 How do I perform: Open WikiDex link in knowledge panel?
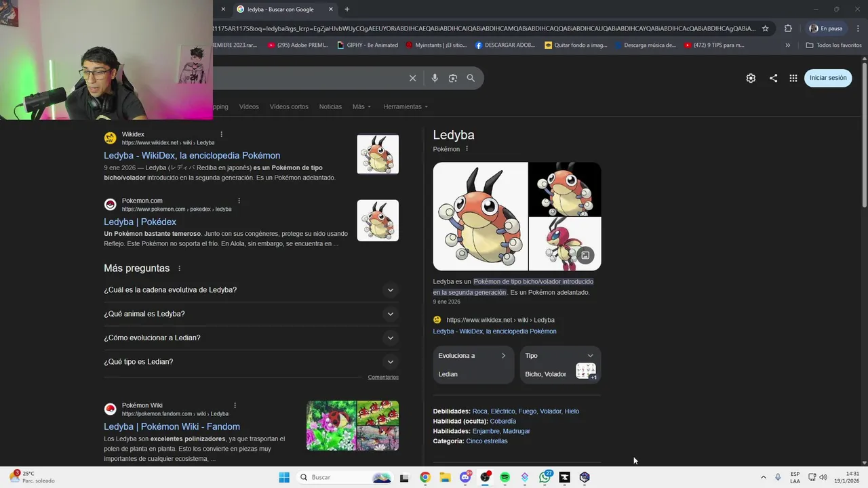pyautogui.click(x=494, y=331)
